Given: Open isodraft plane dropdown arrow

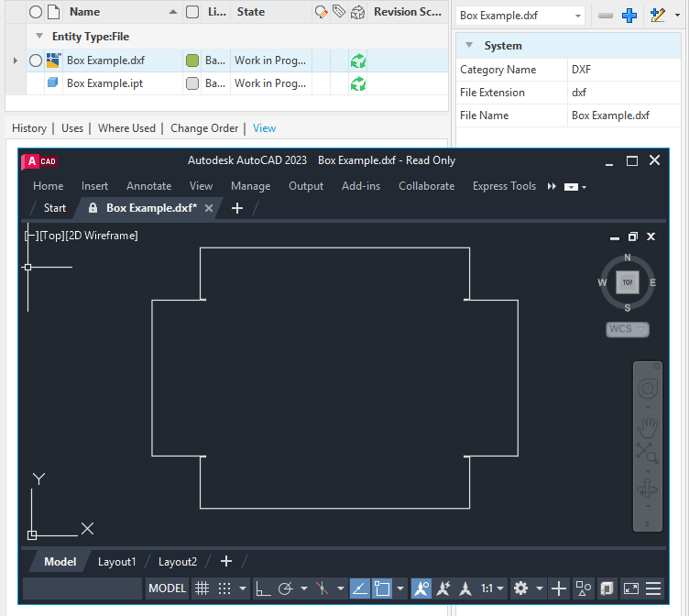Looking at the screenshot, I should [341, 588].
